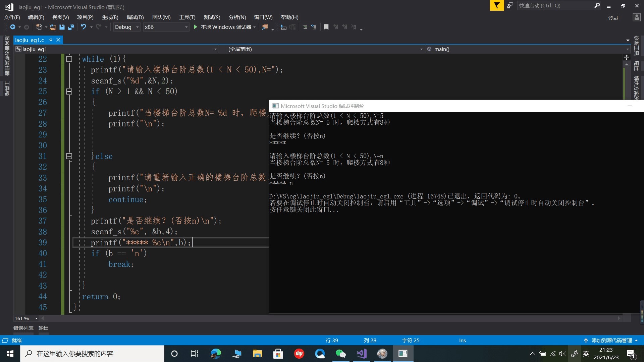Collapse the while (1) block at line 22
Screen dimensions: 644x362
[69, 59]
